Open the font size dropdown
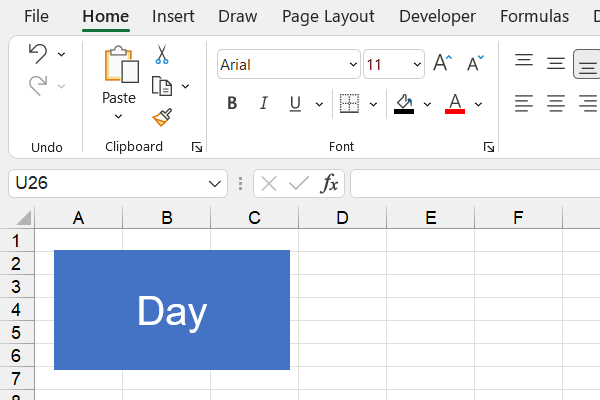The image size is (600, 400). 417,65
